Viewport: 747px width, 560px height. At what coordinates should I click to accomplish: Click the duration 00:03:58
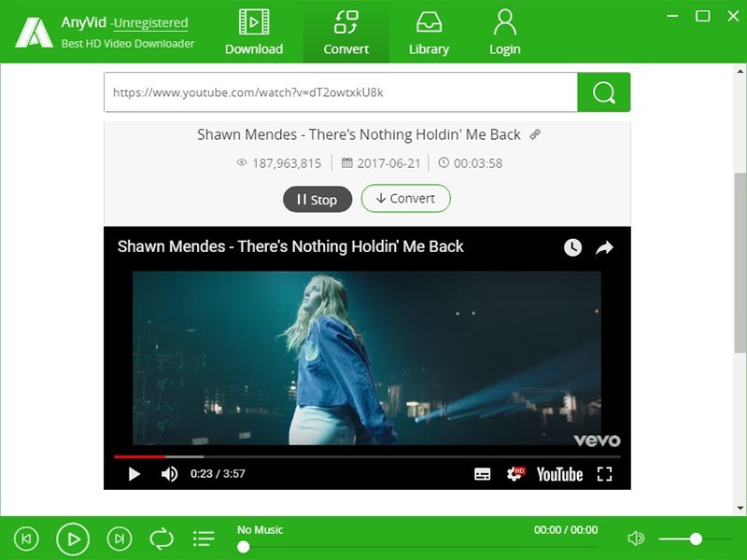pos(478,163)
